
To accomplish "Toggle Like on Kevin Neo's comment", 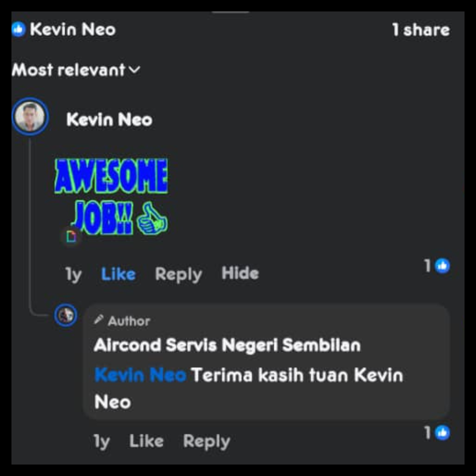I will coord(118,274).
